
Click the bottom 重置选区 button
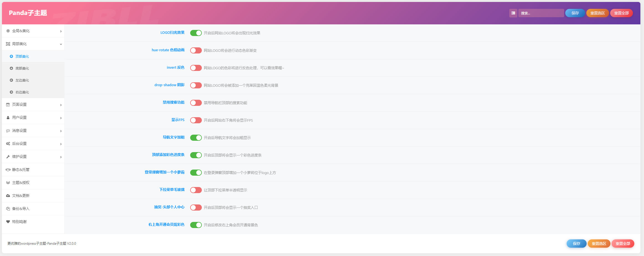599,244
